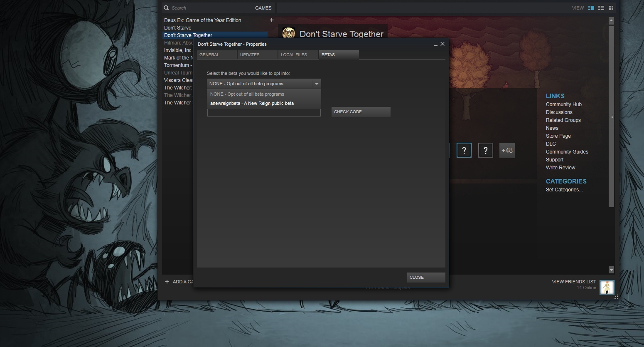Click the search magnifier icon in the library
644x347 pixels.
pos(166,8)
